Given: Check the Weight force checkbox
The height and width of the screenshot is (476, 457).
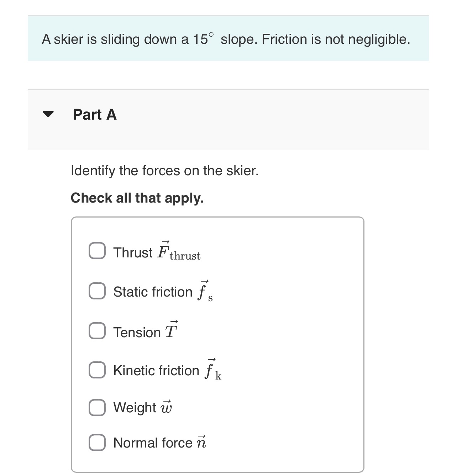Looking at the screenshot, I should [97, 407].
